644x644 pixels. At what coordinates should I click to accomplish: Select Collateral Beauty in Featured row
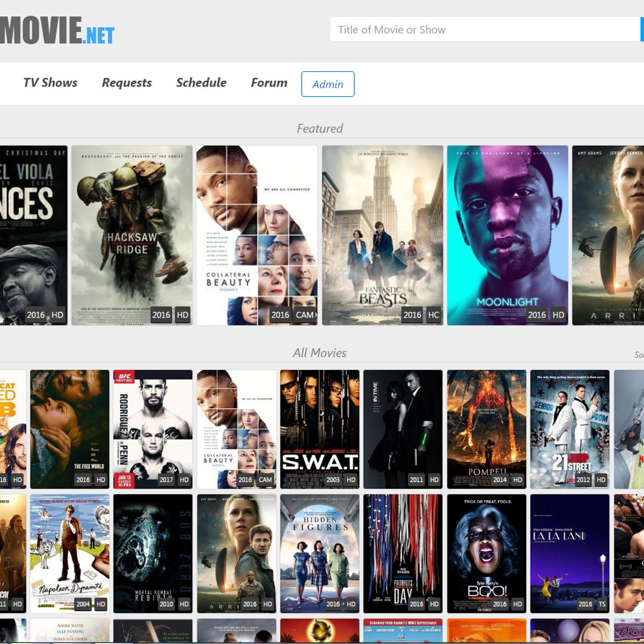click(x=257, y=235)
